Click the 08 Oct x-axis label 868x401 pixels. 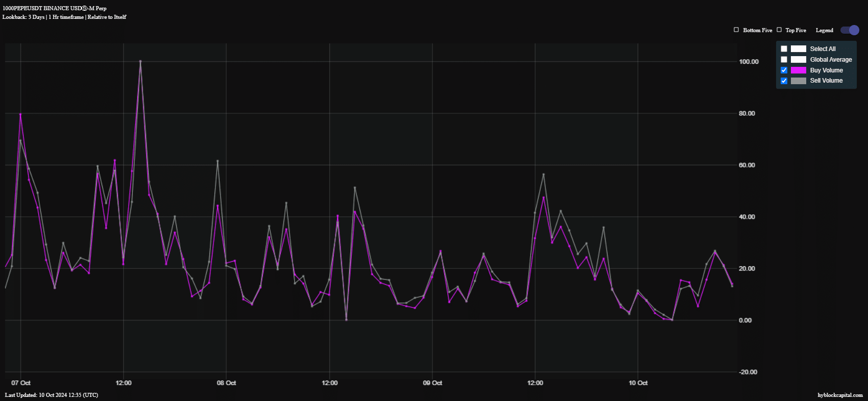click(x=226, y=383)
